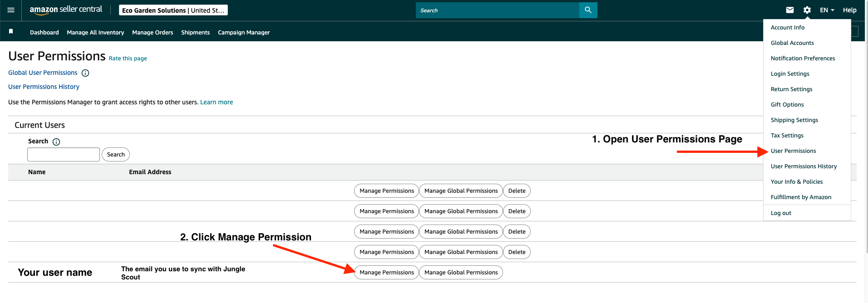This screenshot has height=303, width=868.
Task: Click the settings gear icon
Action: (x=807, y=10)
